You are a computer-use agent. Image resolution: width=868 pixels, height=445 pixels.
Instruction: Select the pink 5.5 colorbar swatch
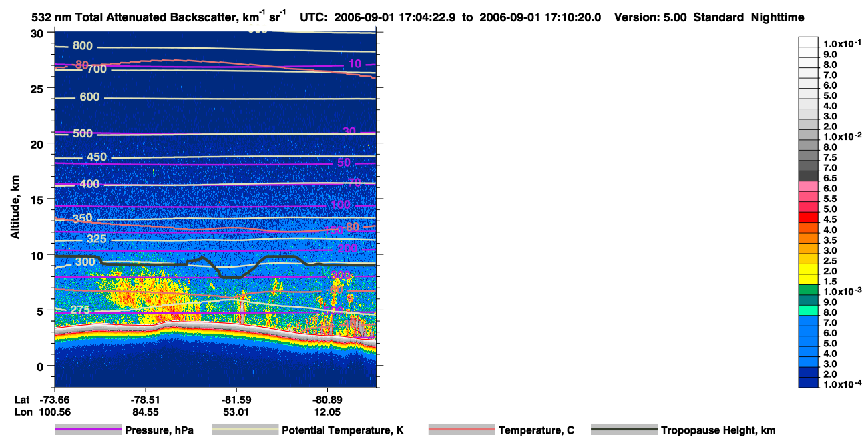(809, 197)
